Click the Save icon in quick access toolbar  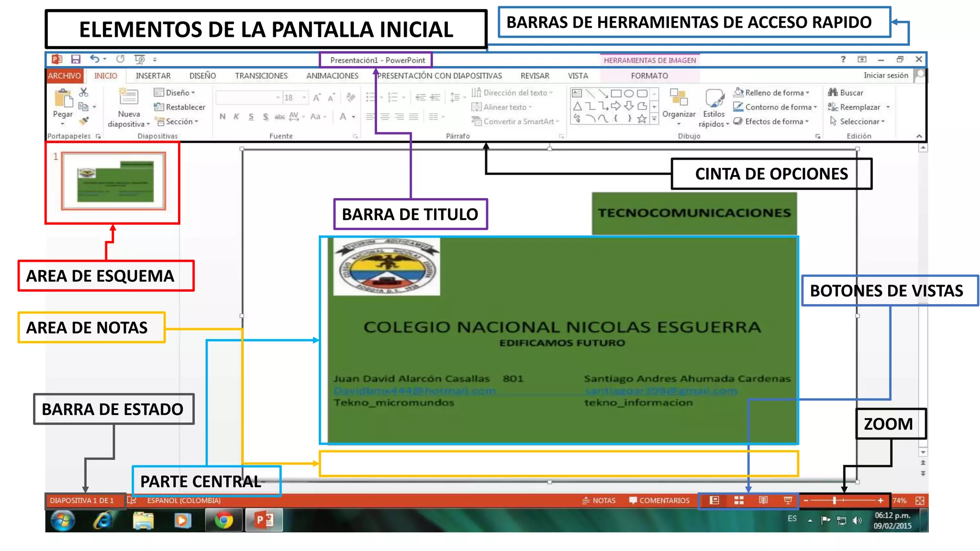coord(76,59)
